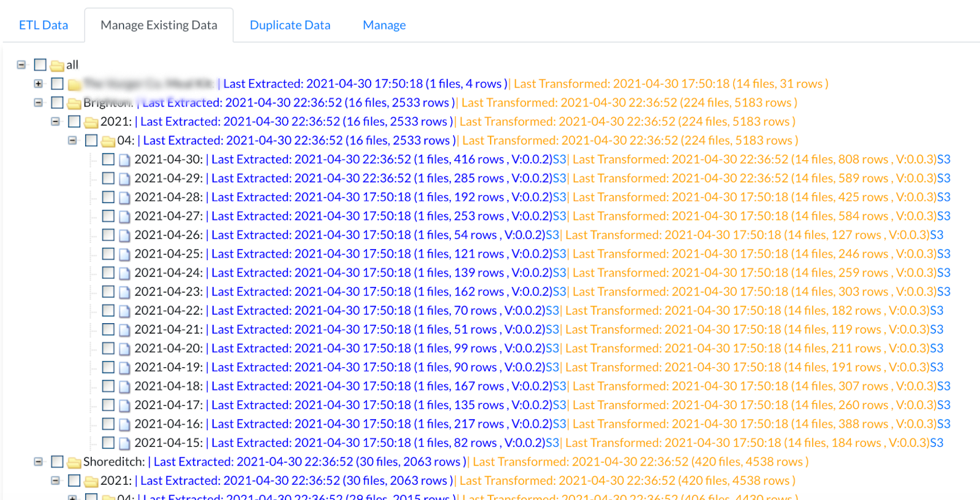Click the file icon for 2021-04-30

[124, 160]
